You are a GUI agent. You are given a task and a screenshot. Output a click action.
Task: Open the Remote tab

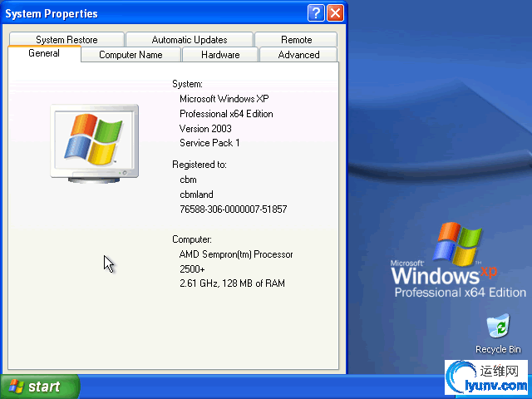point(296,39)
